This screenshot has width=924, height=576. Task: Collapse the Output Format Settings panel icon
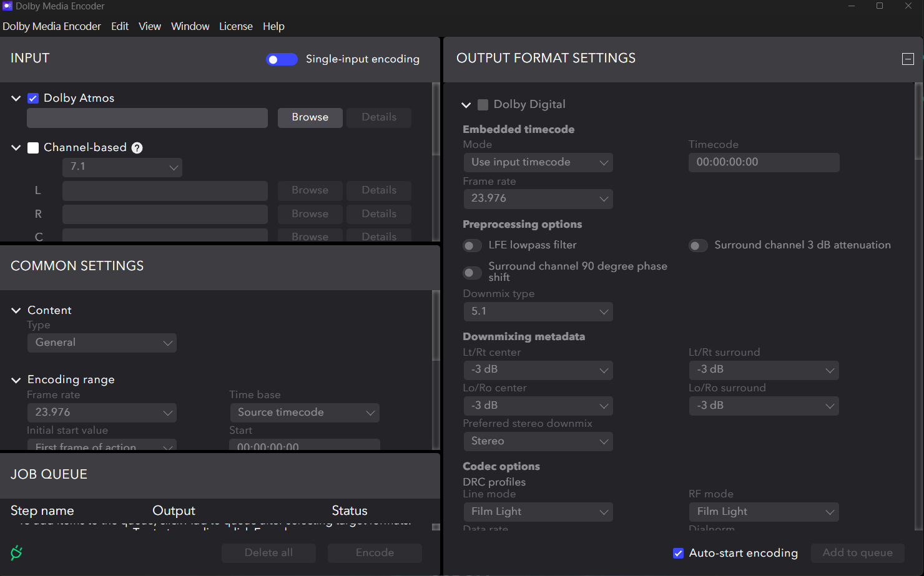click(908, 59)
